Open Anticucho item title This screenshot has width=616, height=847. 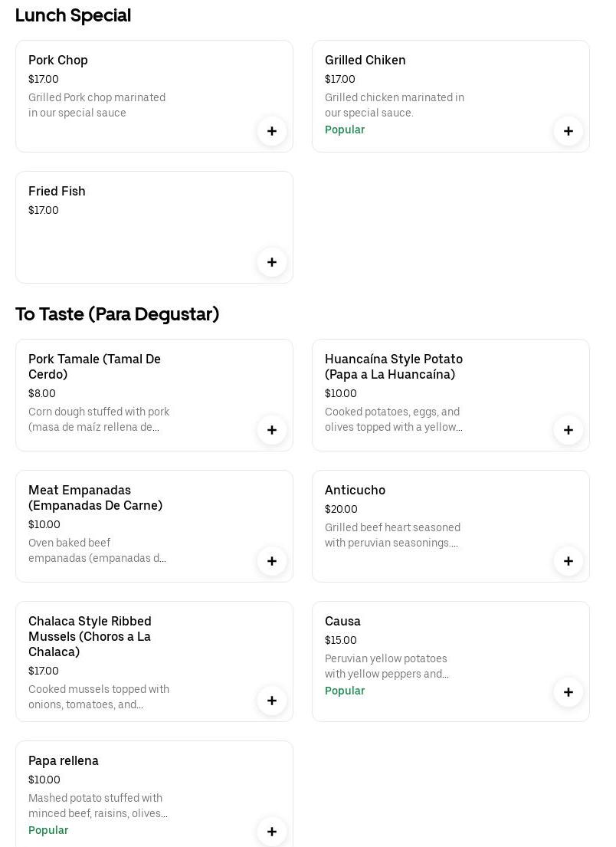coord(355,490)
